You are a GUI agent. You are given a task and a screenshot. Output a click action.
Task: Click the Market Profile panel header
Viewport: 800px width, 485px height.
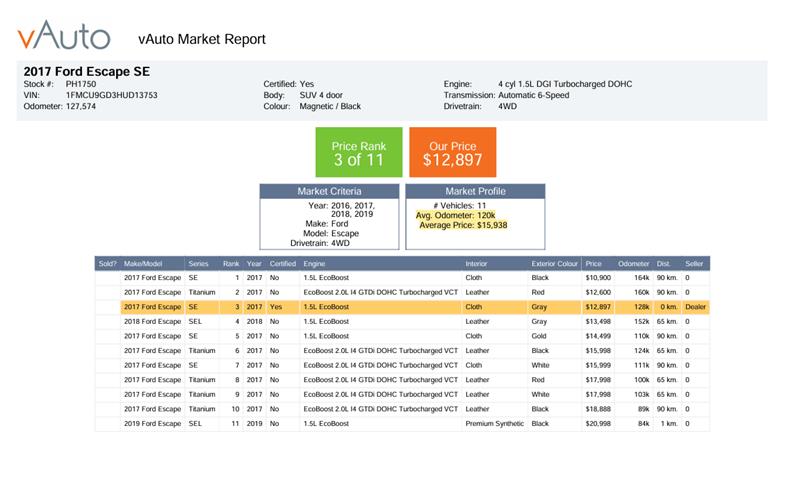(475, 191)
